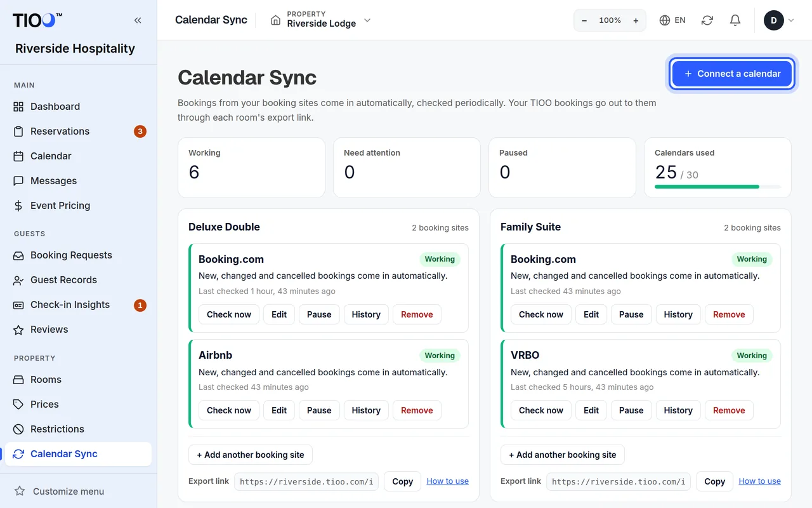Remove the VRBO connection
Viewport: 812px width, 508px height.
pyautogui.click(x=729, y=410)
